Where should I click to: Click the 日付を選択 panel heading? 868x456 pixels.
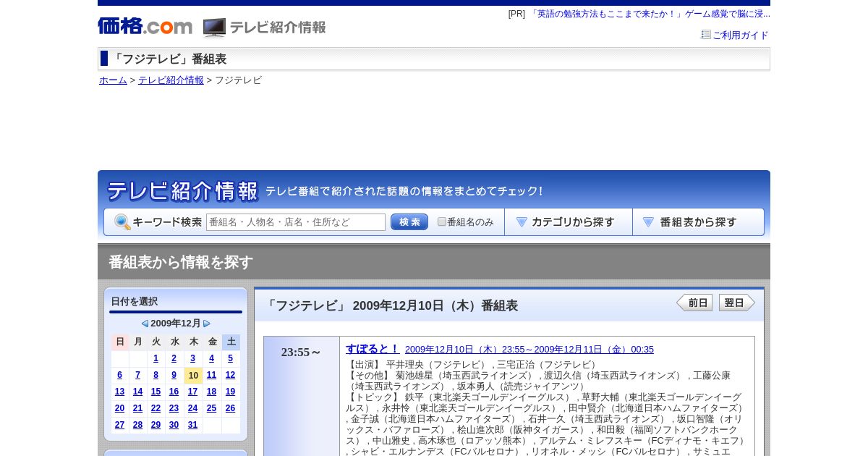point(135,302)
